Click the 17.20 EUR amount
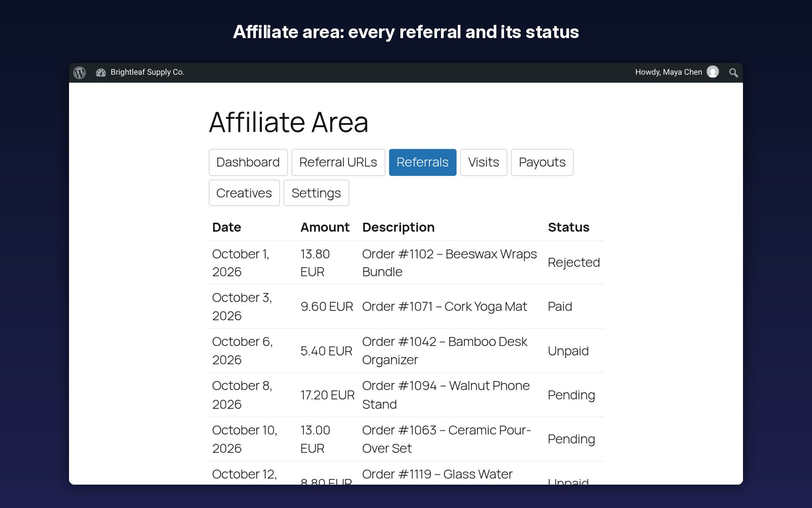The width and height of the screenshot is (812, 508). tap(327, 395)
